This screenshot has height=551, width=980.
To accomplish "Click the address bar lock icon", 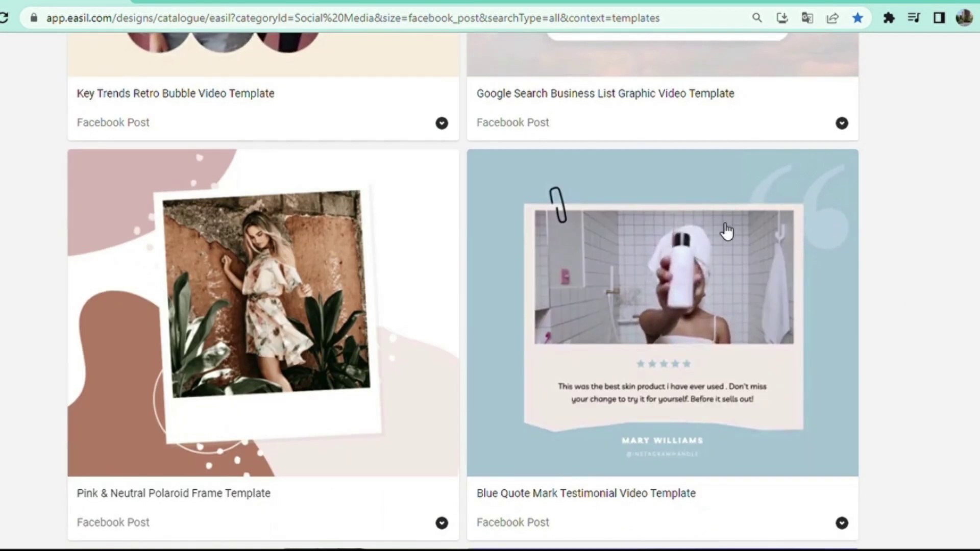I will point(34,18).
